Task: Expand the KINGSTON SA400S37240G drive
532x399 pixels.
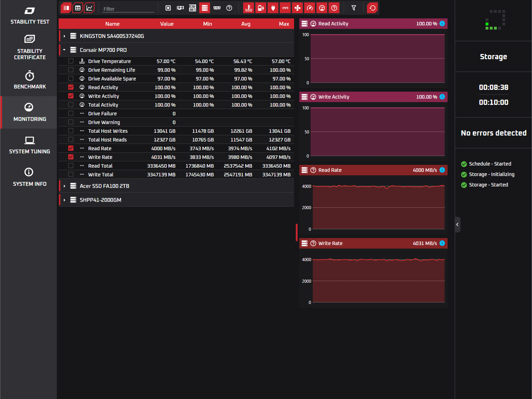Action: (x=64, y=36)
